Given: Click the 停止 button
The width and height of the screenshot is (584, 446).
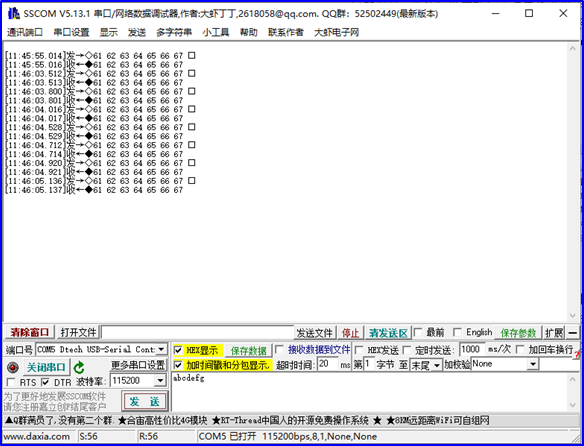Looking at the screenshot, I should [x=350, y=333].
